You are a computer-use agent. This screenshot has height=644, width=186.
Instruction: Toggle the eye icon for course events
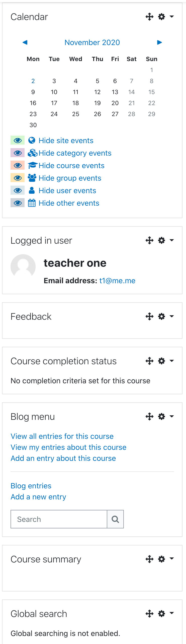(x=18, y=165)
